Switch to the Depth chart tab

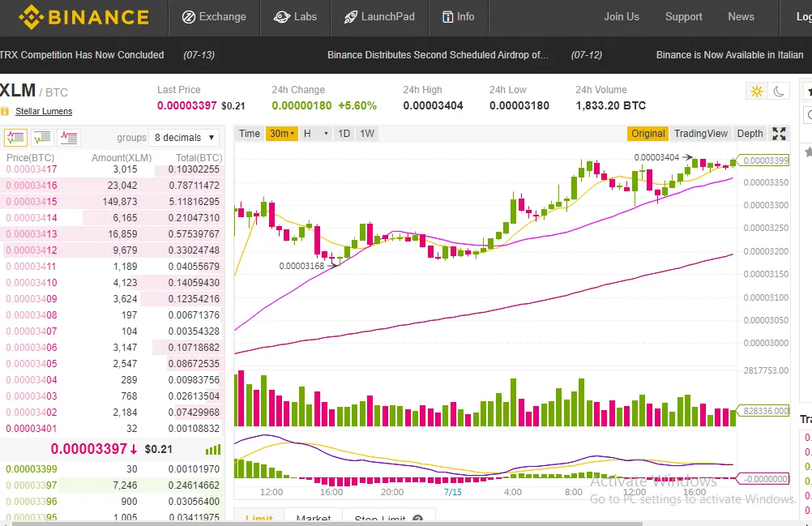[750, 134]
